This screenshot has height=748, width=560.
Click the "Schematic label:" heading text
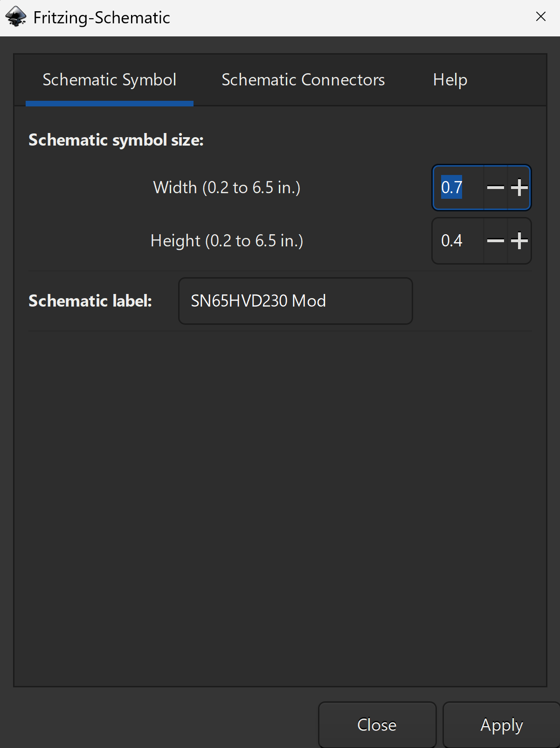pyautogui.click(x=90, y=301)
